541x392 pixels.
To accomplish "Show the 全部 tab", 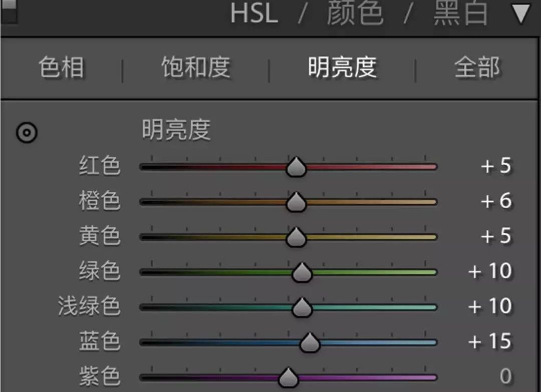I will coord(477,67).
